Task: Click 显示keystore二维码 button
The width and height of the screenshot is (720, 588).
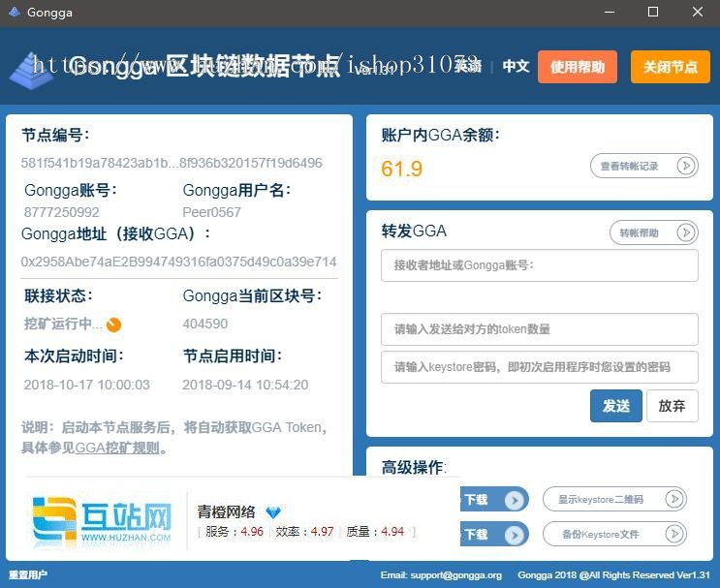Action: pyautogui.click(x=614, y=499)
